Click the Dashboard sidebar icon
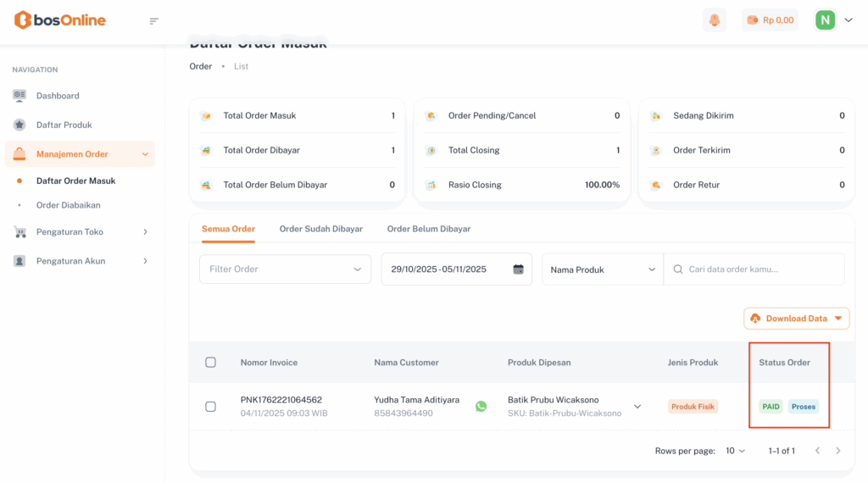The height and width of the screenshot is (483, 868). (x=19, y=96)
